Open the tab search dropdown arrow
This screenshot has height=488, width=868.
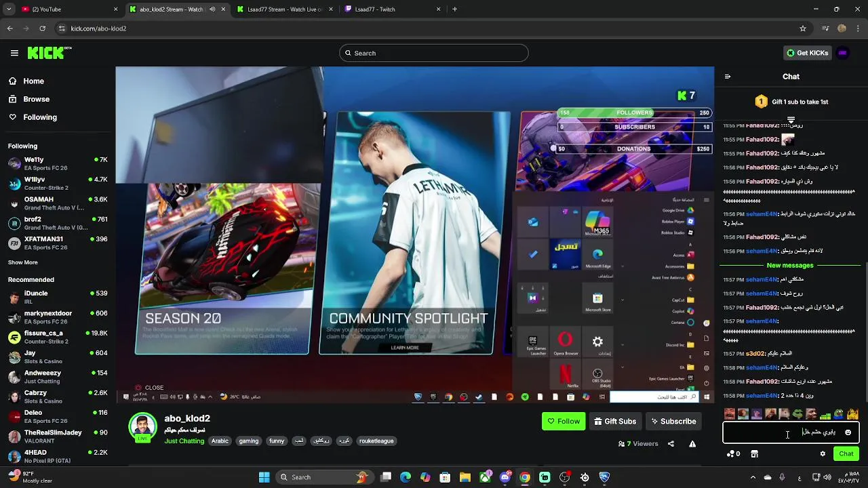pyautogui.click(x=9, y=9)
